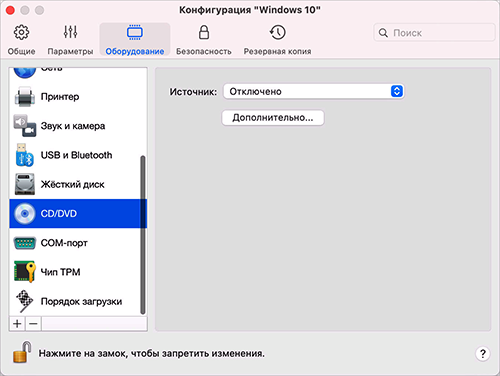500x376 pixels.
Task: Choose USB и Bluetooth in list
Action: pyautogui.click(x=78, y=155)
